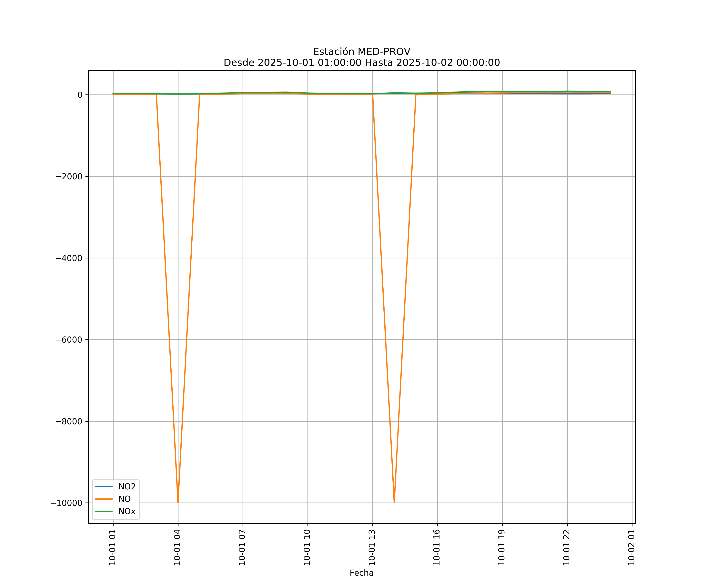Click the −10000 y-axis tick label
Screen dimensions: 706x588
click(x=66, y=503)
